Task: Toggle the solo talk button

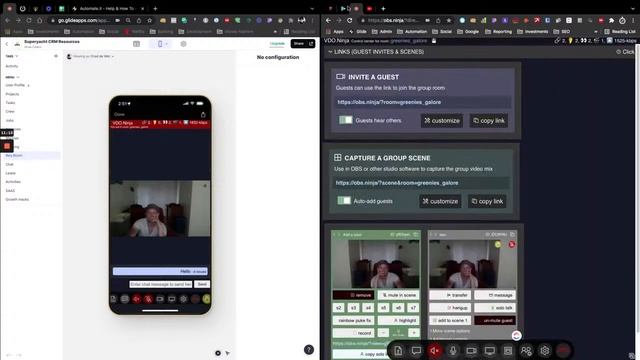Action: click(495, 308)
